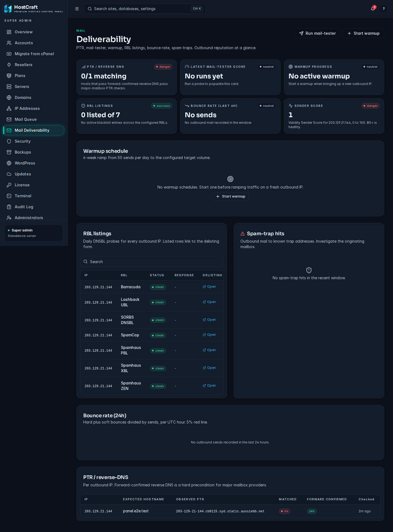Click the hamburger sidebar toggle icon

(77, 9)
